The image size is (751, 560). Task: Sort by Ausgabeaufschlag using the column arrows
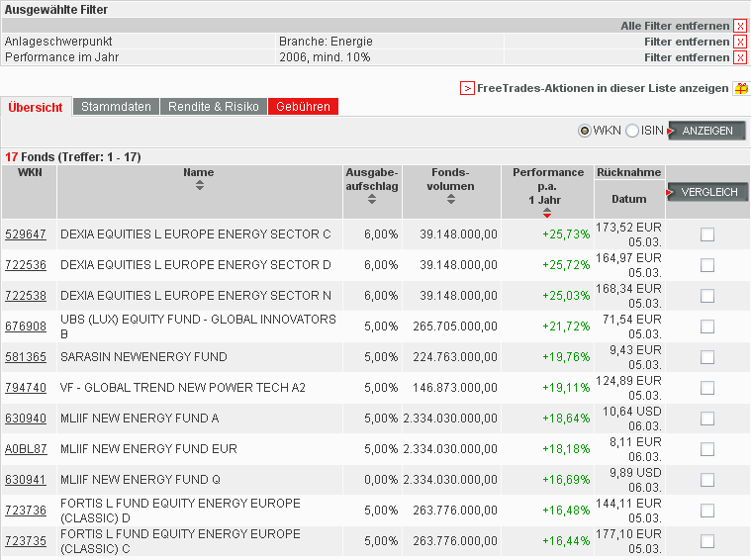(x=372, y=198)
